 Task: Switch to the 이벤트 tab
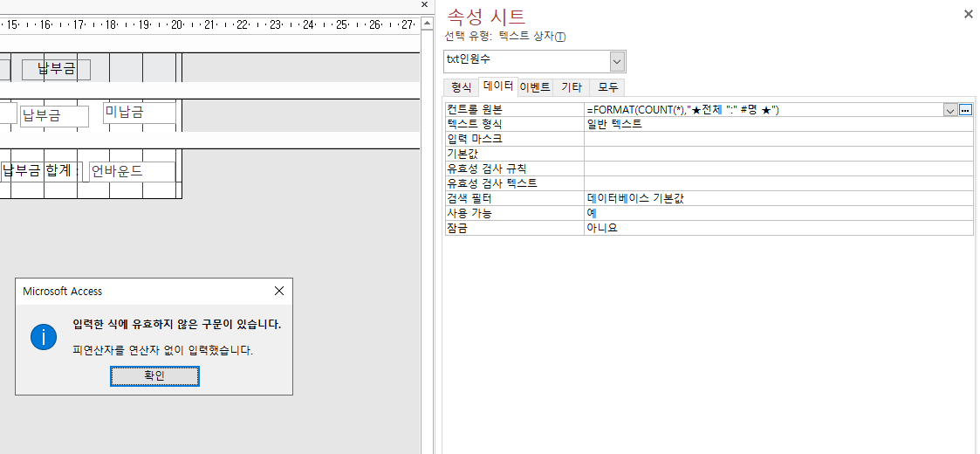pos(535,87)
